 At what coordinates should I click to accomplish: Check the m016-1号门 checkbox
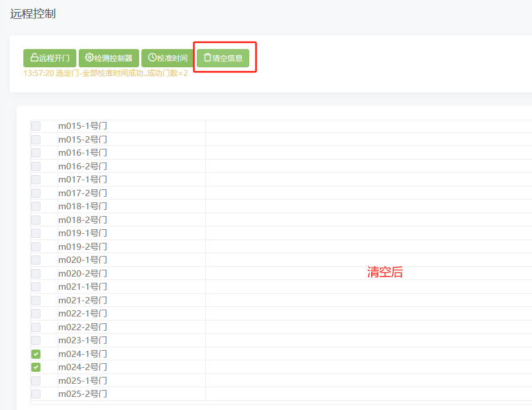pos(36,153)
